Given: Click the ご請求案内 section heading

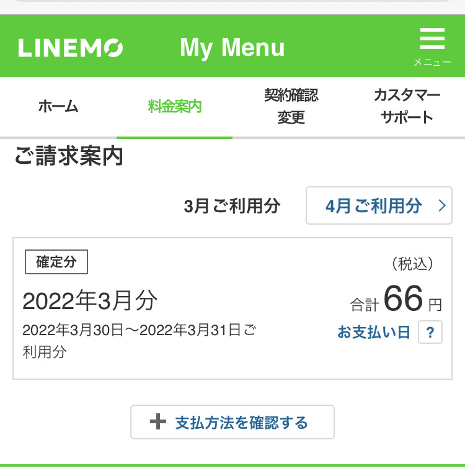Looking at the screenshot, I should [x=69, y=157].
